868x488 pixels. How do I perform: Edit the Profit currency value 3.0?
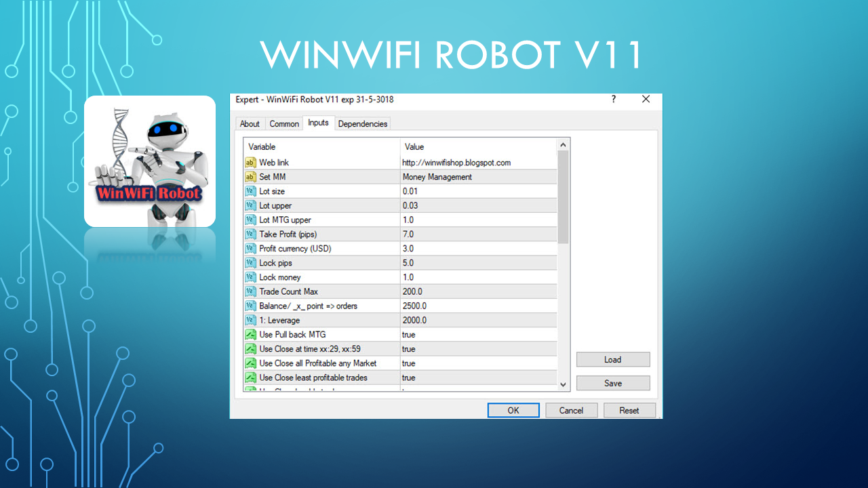[478, 249]
